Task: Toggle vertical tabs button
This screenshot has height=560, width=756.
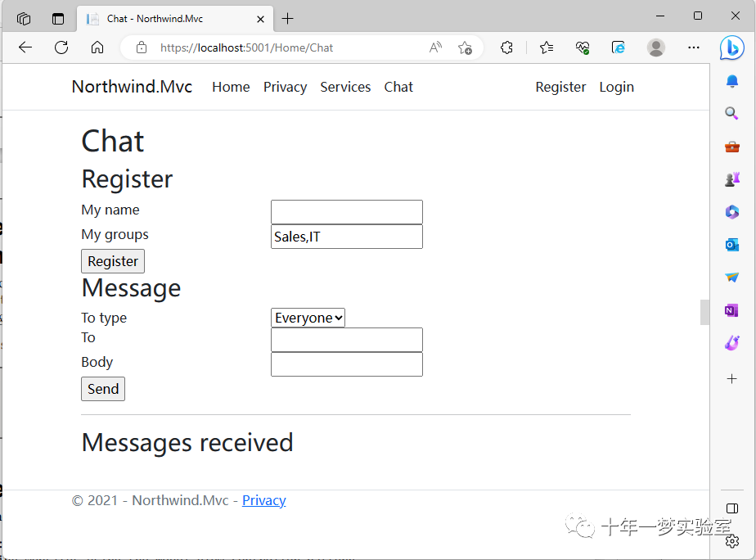Action: pyautogui.click(x=58, y=19)
